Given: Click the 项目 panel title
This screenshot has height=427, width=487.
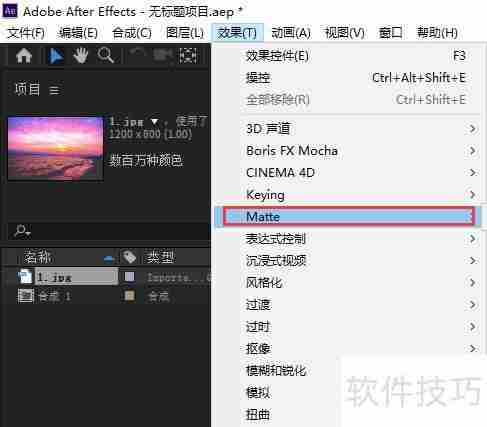Looking at the screenshot, I should tap(27, 89).
